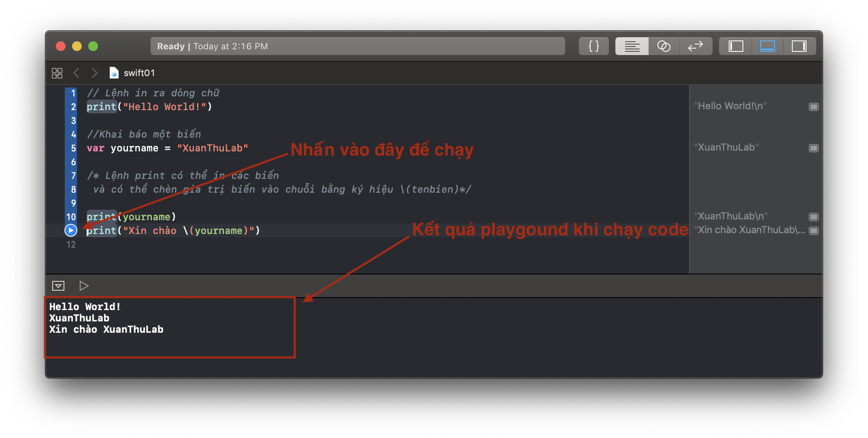This screenshot has width=868, height=438.
Task: Show the version editor arrows button
Action: (696, 46)
